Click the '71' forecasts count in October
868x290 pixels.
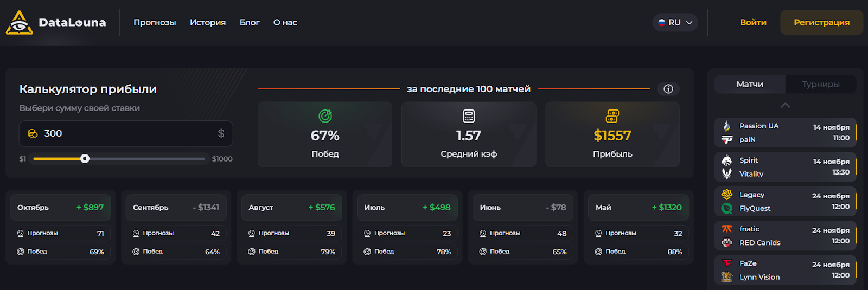(x=100, y=234)
